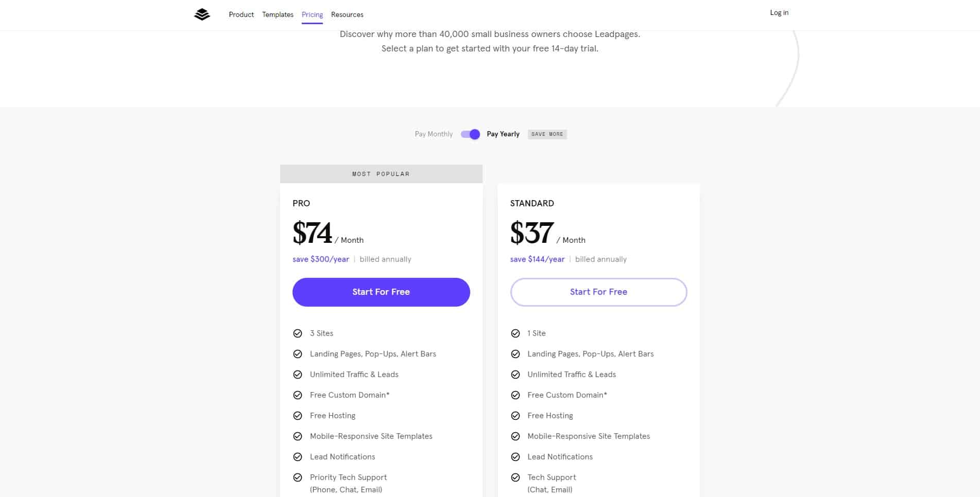Click Priority Tech Support feature text
Viewport: 980px width, 497px height.
(x=348, y=484)
